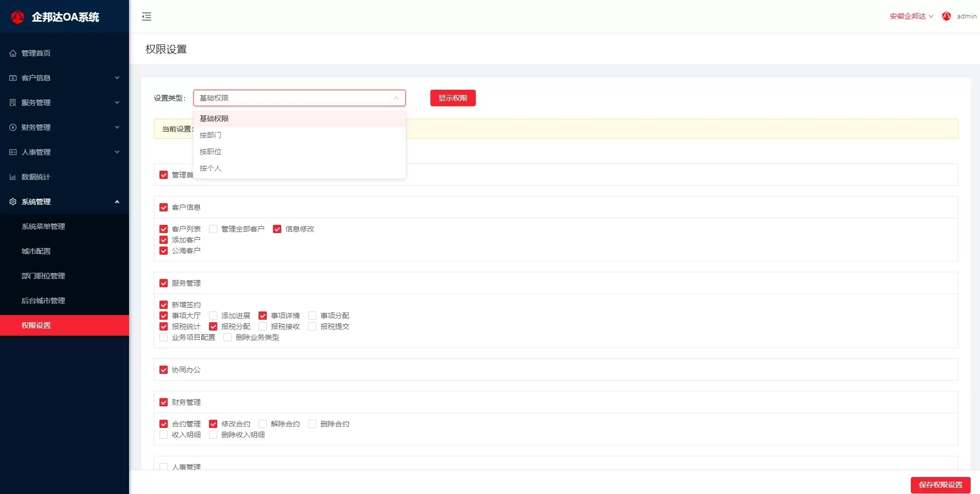This screenshot has height=494, width=980.
Task: Click 保存权限设置 button
Action: point(940,485)
